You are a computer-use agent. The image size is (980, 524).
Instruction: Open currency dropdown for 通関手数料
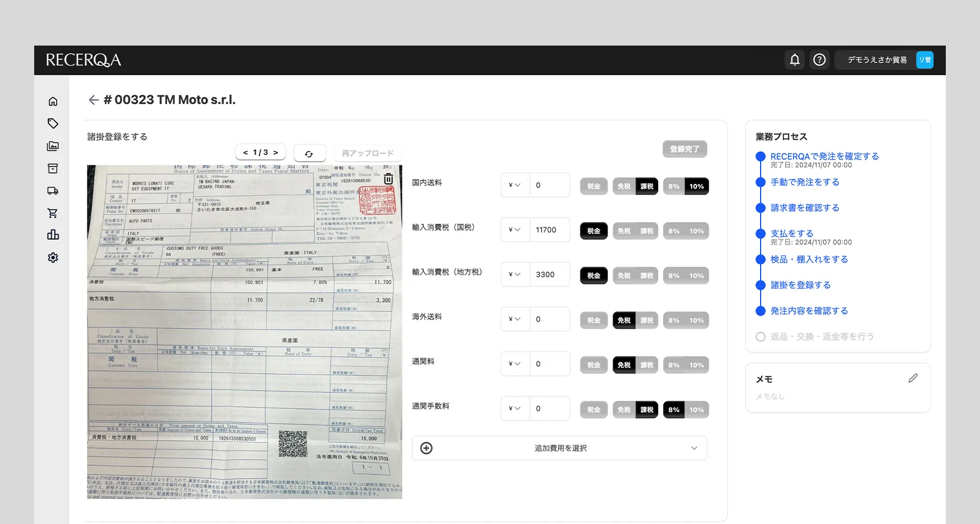click(x=514, y=408)
